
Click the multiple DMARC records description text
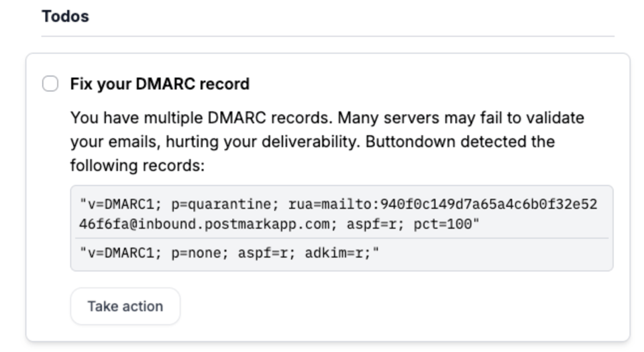(327, 118)
